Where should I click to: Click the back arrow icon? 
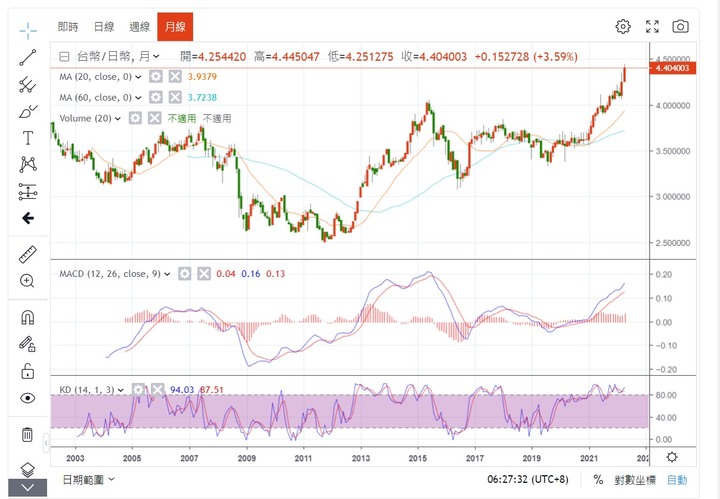28,218
